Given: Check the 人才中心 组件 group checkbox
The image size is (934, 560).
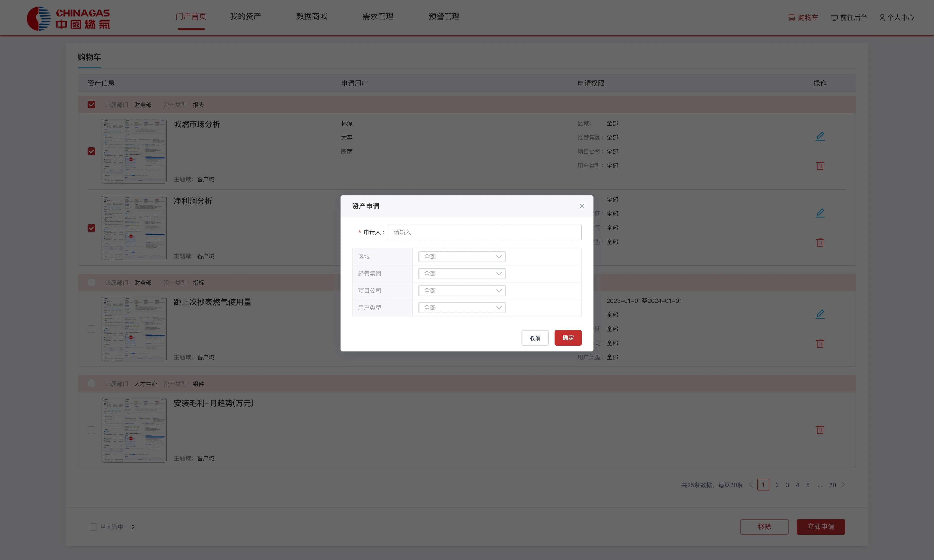Looking at the screenshot, I should pyautogui.click(x=91, y=383).
